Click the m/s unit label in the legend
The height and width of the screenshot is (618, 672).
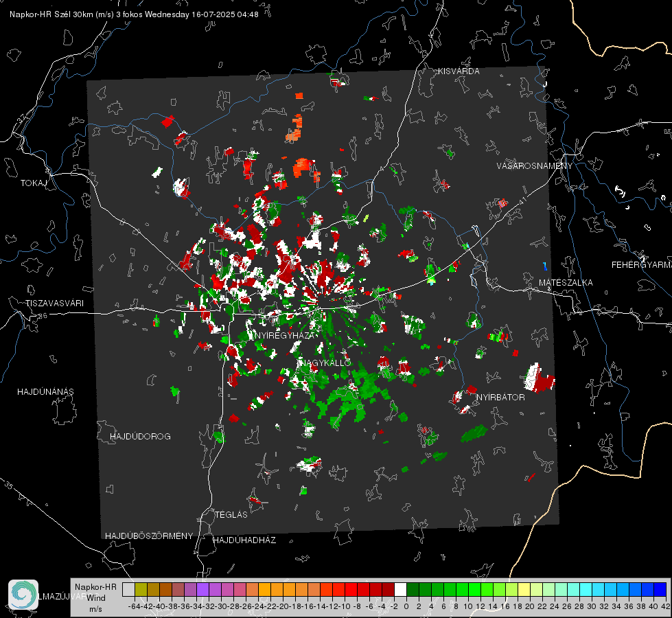click(95, 608)
